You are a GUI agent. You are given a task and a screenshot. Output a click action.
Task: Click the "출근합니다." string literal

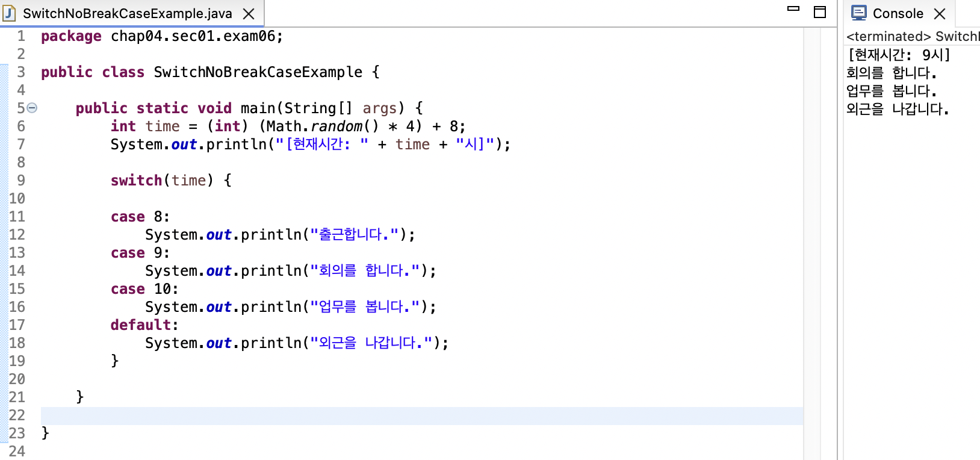355,235
